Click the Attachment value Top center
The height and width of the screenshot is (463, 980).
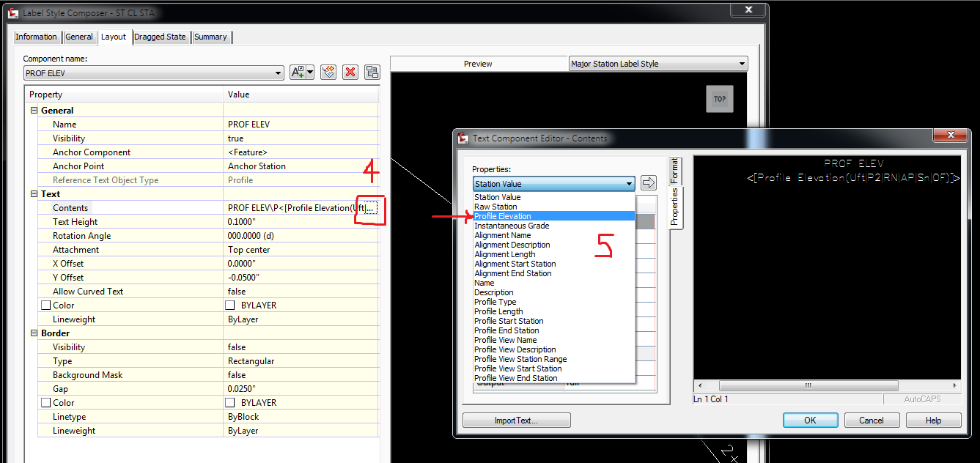248,250
